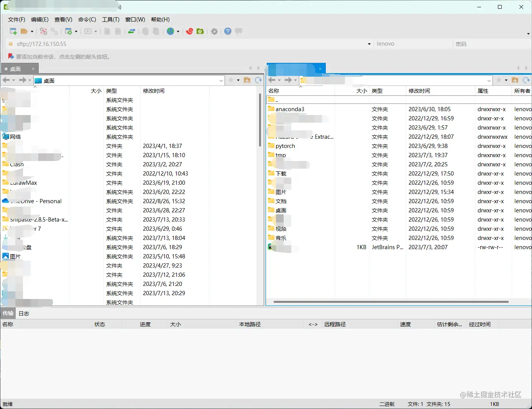
Task: Click the synchronize blue-green arrows icon
Action: [x=131, y=31]
